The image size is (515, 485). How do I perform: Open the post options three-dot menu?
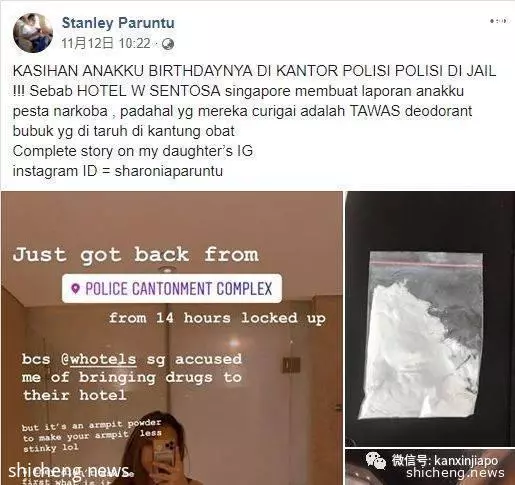499,21
